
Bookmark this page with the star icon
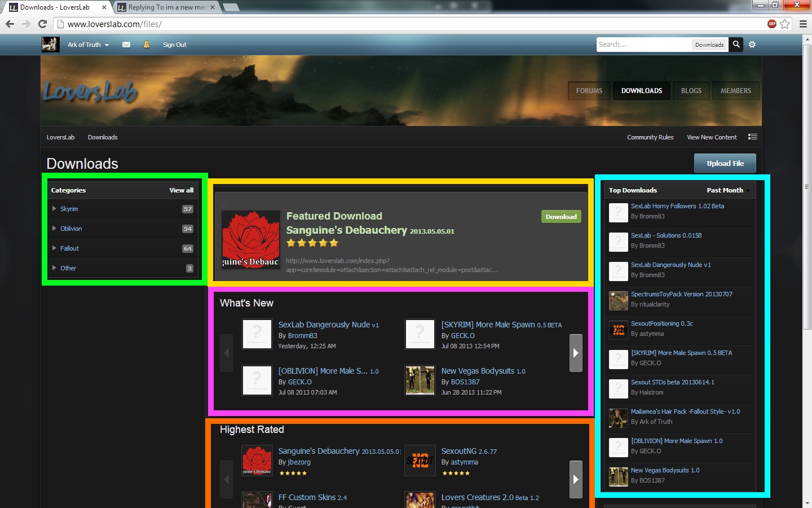785,24
